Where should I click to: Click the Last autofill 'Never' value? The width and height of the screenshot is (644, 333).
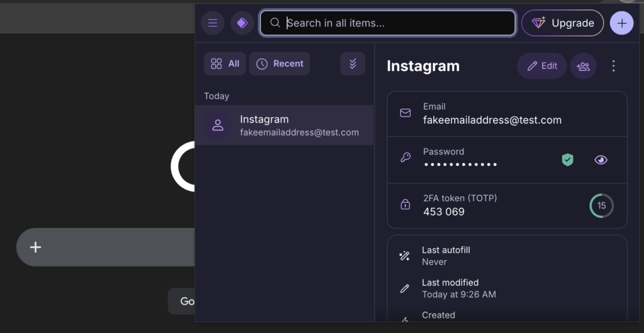pyautogui.click(x=434, y=262)
